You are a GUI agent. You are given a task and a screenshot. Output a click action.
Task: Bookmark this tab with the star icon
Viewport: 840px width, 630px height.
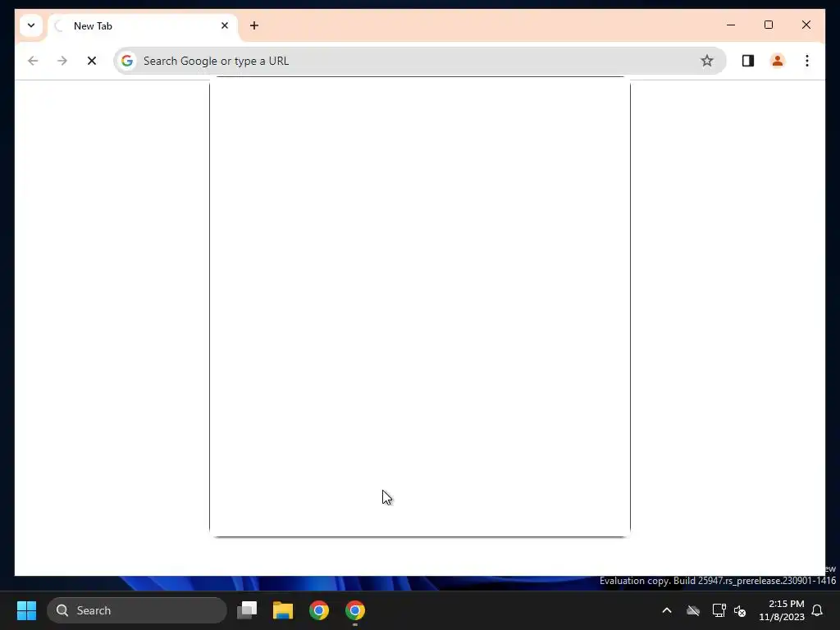point(706,61)
